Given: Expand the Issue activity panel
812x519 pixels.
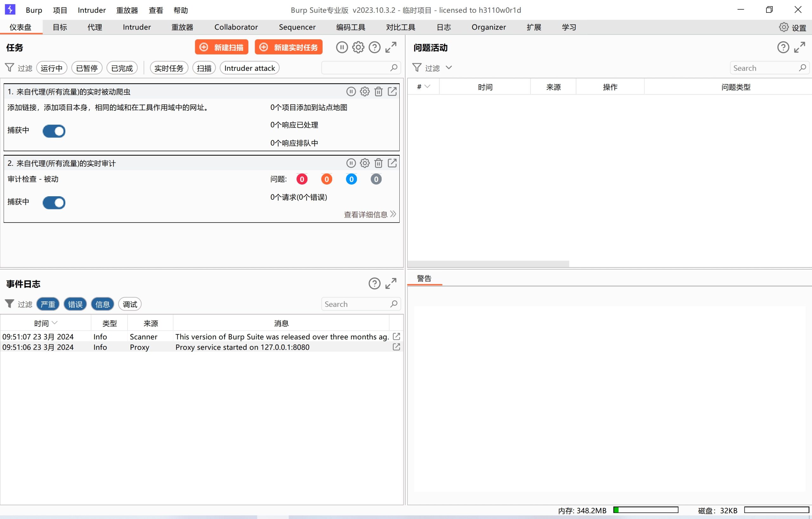Looking at the screenshot, I should [800, 47].
